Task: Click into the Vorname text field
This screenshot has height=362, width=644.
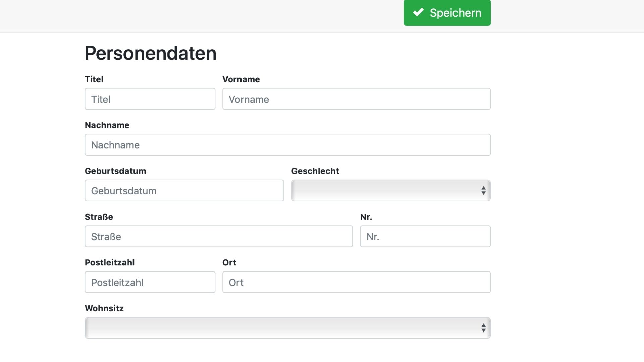Action: pos(356,99)
